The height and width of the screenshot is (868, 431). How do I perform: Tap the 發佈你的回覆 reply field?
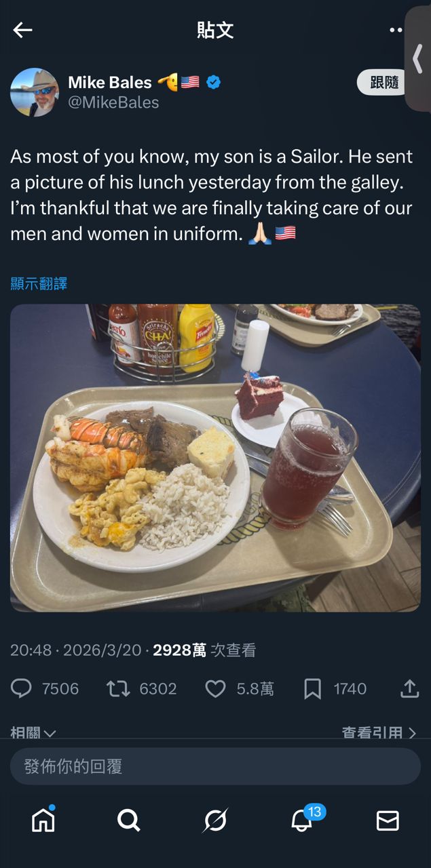[215, 767]
